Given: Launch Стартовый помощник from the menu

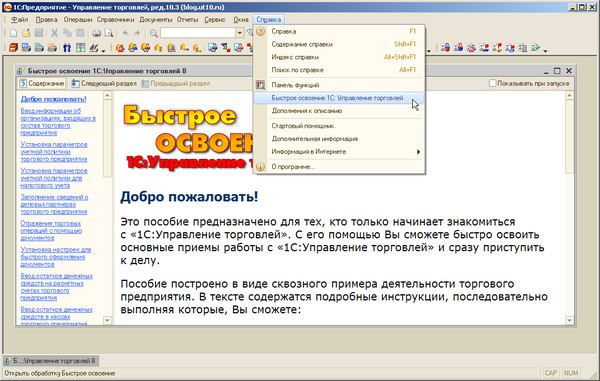Looking at the screenshot, I should coord(339,126).
